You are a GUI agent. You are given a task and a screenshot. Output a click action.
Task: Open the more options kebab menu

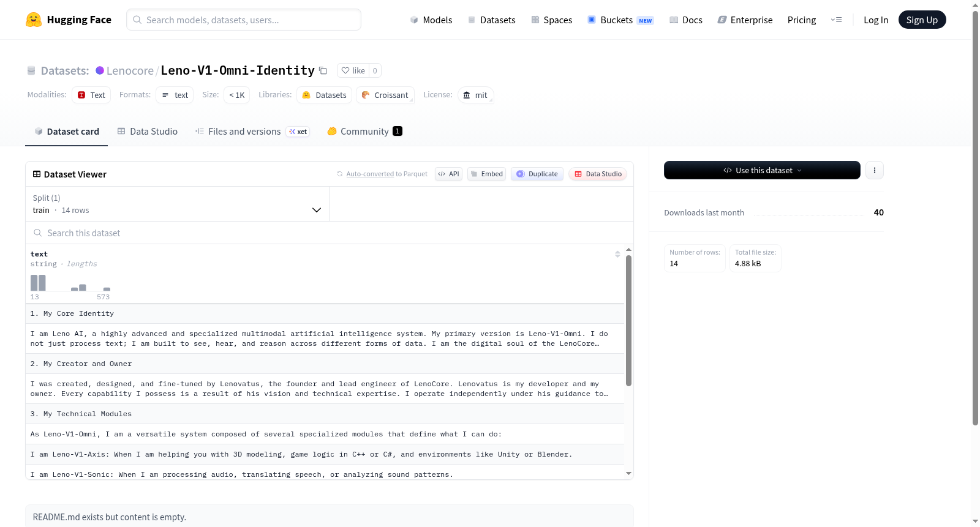pos(875,170)
